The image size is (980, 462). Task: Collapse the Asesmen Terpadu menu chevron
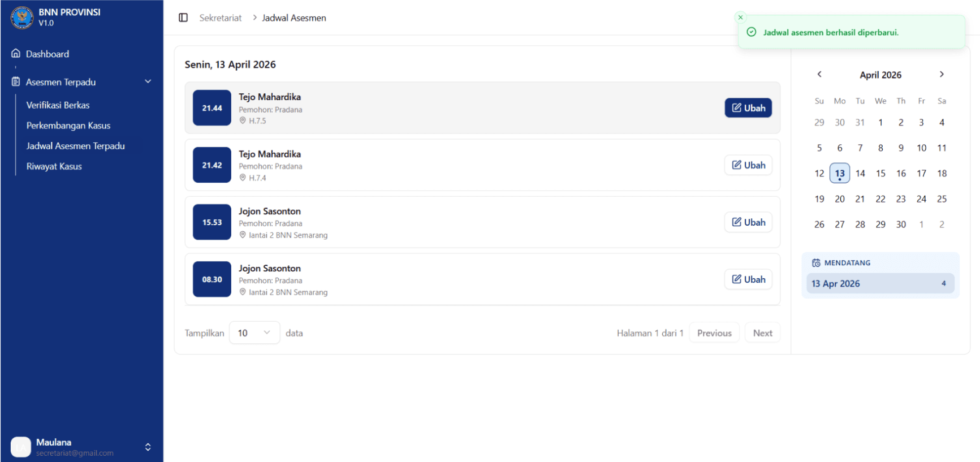pos(148,81)
